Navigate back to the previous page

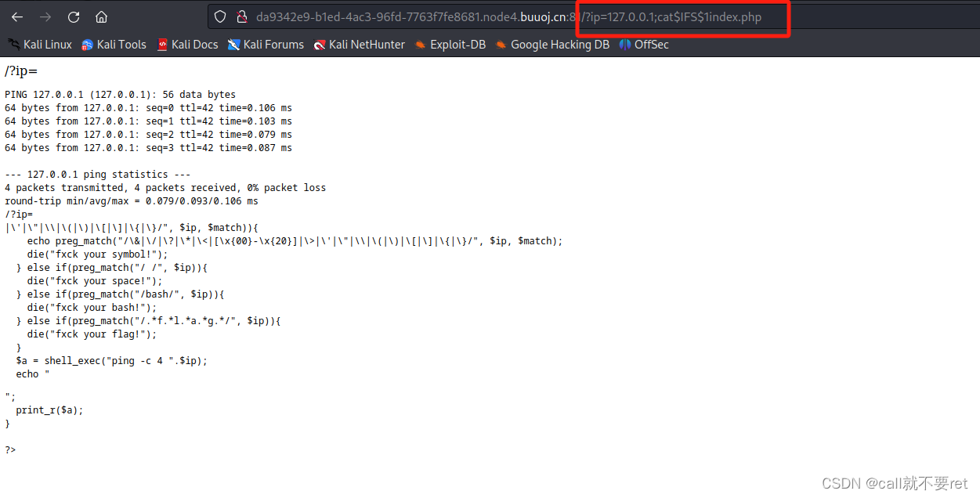tap(16, 16)
